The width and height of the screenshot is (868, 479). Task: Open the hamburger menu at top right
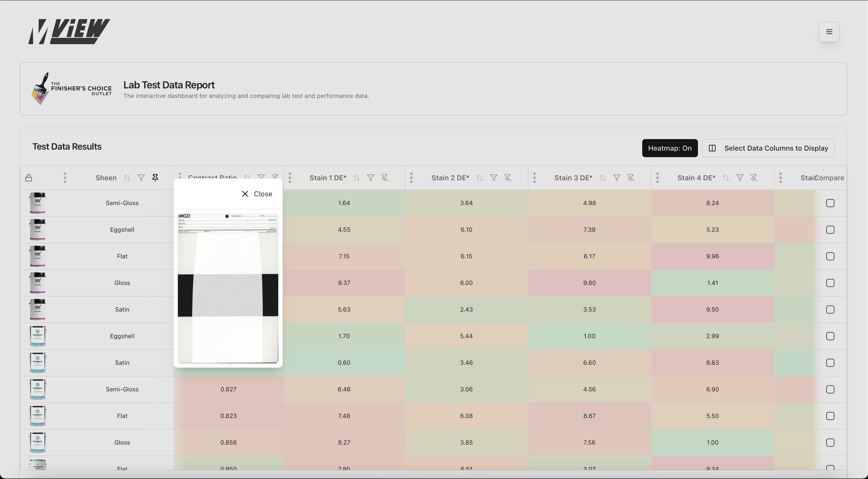point(829,32)
